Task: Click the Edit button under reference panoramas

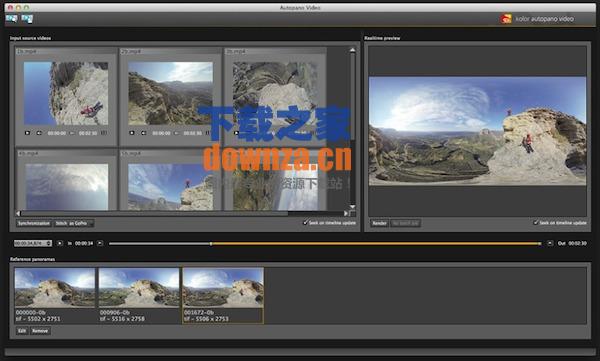Action: tap(22, 331)
